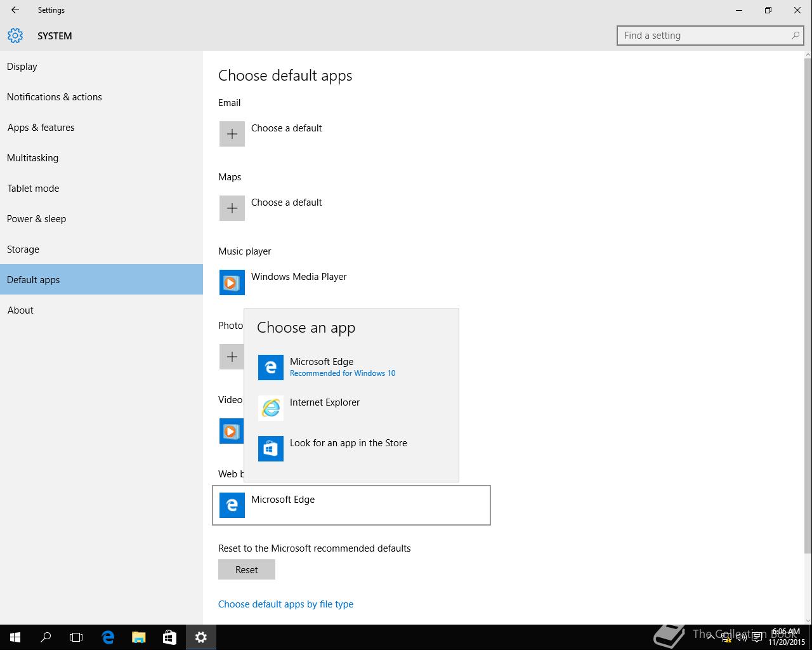This screenshot has width=812, height=650.
Task: Open Task View on the taskbar
Action: point(76,637)
